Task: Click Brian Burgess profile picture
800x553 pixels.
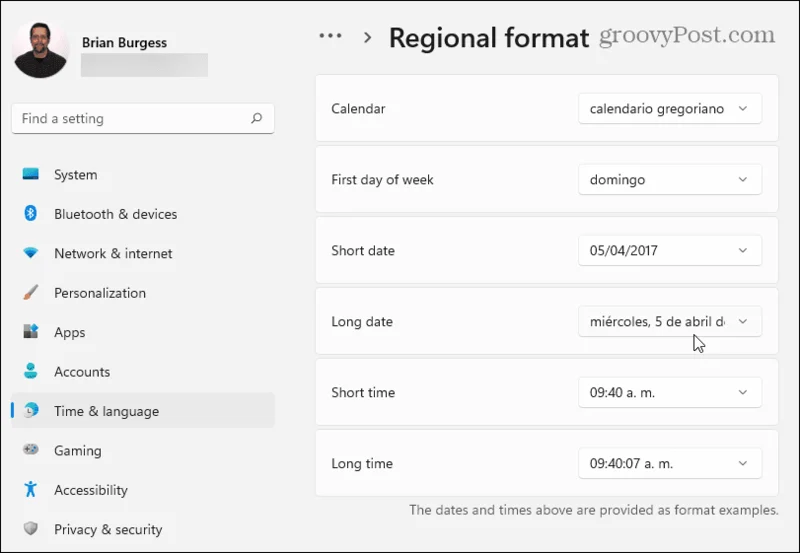Action: tap(40, 50)
